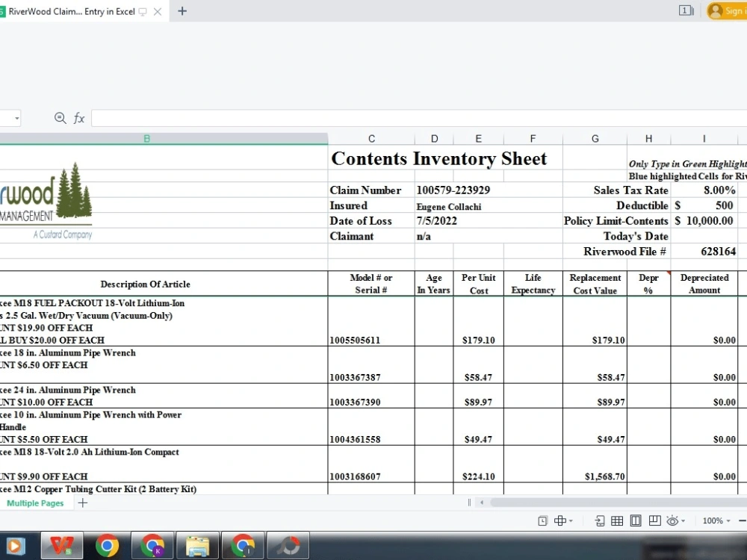The height and width of the screenshot is (560, 747).
Task: Click the $224.10 per unit cost cell
Action: click(478, 464)
